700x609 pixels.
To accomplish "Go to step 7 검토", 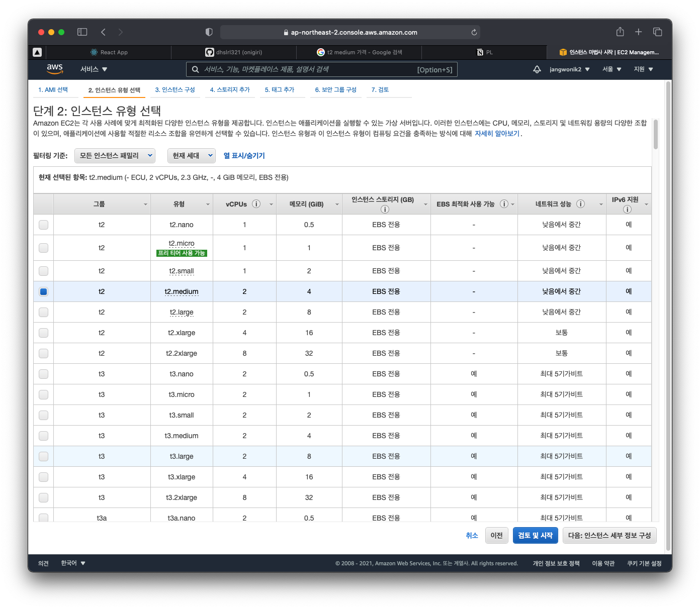I will [x=380, y=90].
